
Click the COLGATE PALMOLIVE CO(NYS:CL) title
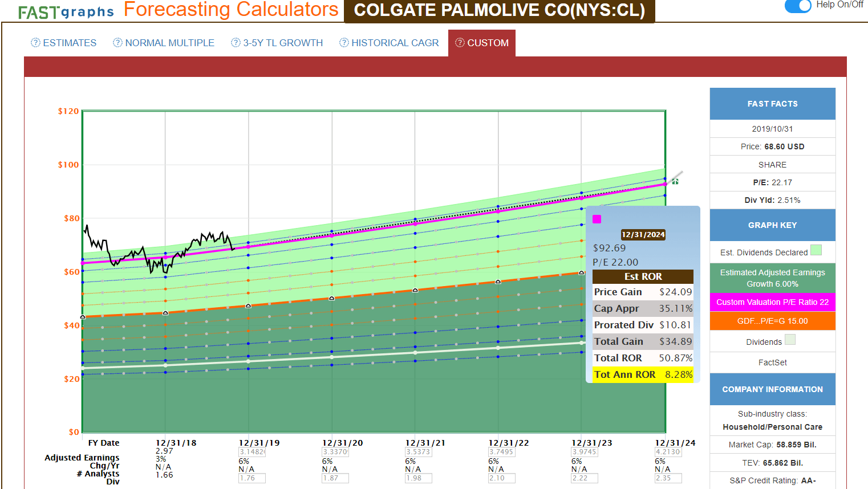point(500,10)
